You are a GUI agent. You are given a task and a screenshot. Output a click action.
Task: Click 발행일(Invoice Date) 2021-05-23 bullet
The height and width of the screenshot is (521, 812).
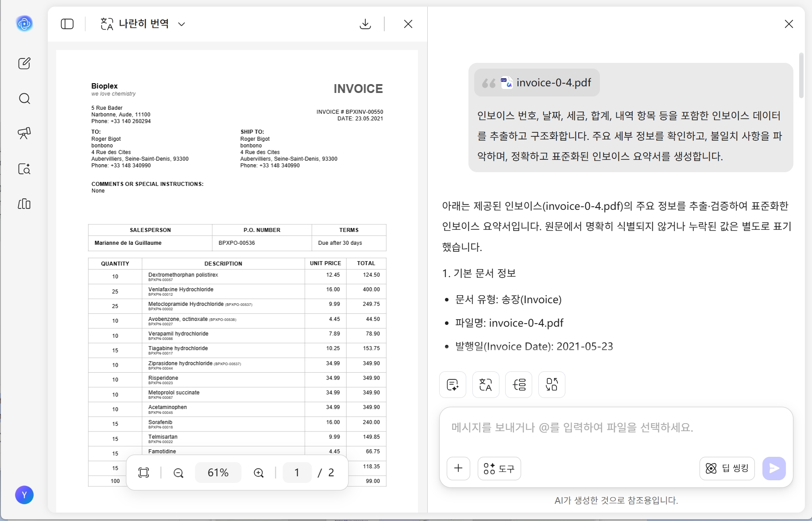tap(534, 347)
